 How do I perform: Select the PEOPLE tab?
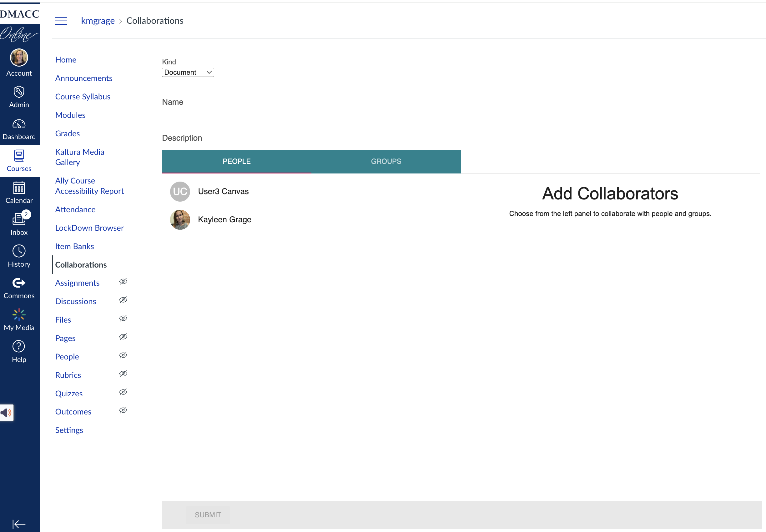click(236, 161)
